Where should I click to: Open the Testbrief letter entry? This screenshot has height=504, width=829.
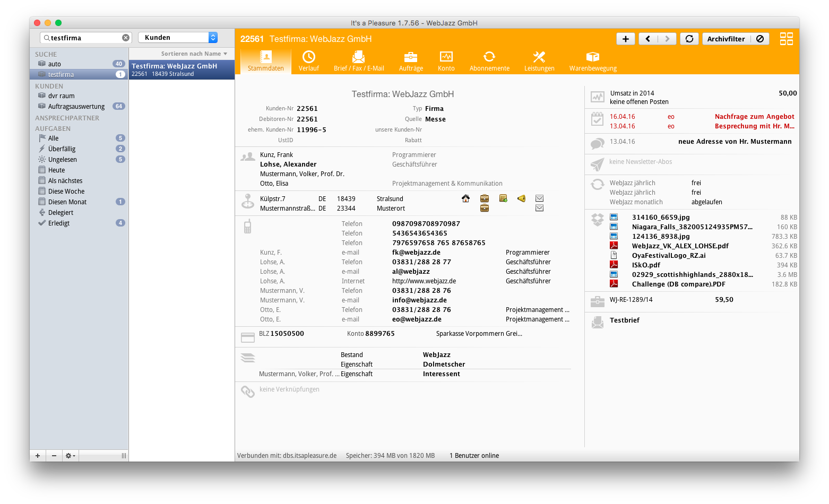click(625, 320)
